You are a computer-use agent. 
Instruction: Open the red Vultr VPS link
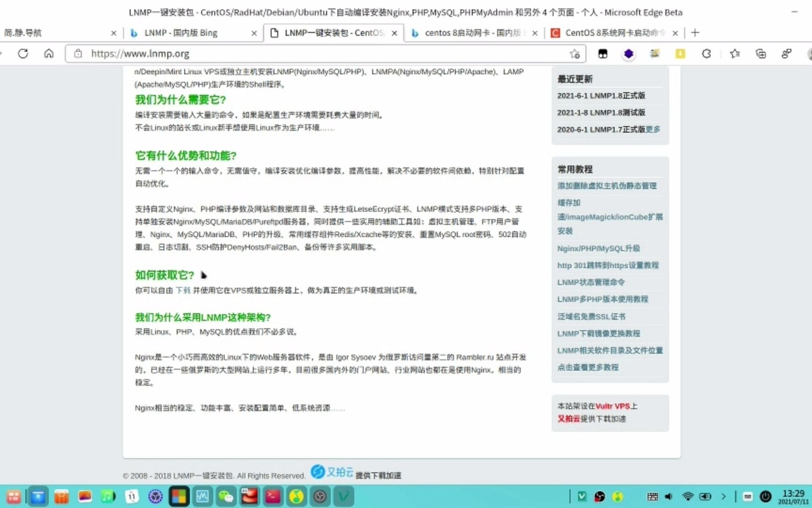pyautogui.click(x=612, y=406)
